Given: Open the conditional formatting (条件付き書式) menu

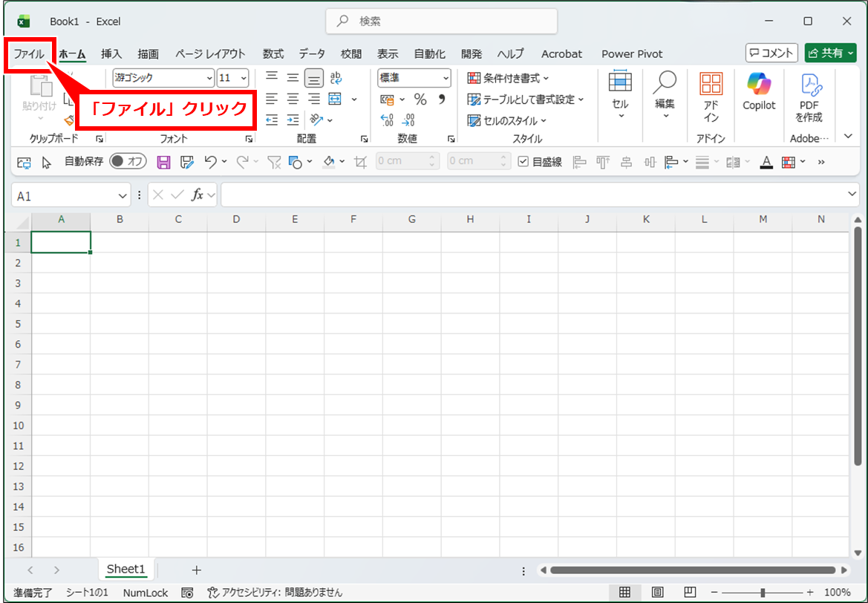Looking at the screenshot, I should [x=509, y=78].
